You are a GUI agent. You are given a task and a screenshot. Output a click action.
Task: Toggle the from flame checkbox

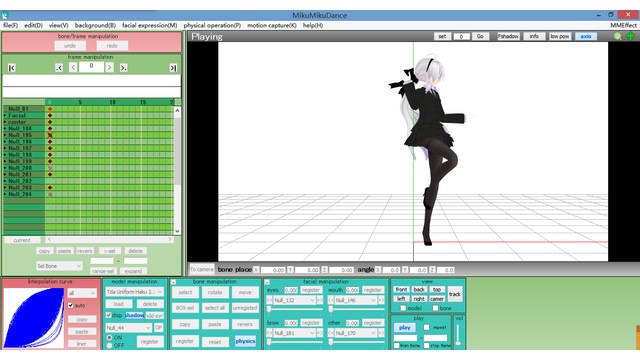396,346
